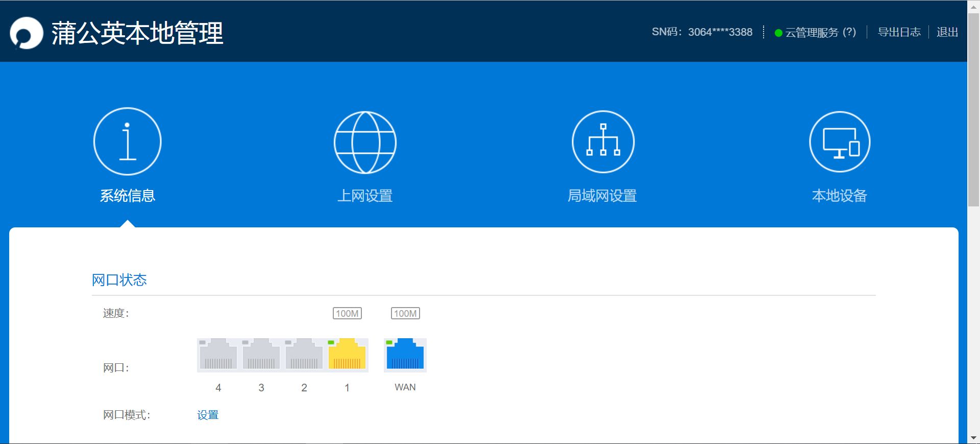Click the 网口状态 section heading
Viewport: 980px width, 444px height.
click(119, 280)
